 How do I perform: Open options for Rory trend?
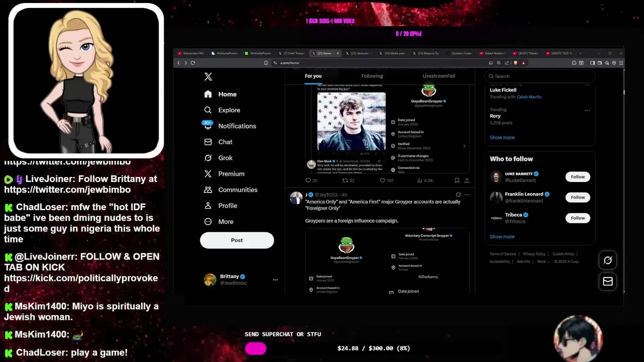pos(587,110)
